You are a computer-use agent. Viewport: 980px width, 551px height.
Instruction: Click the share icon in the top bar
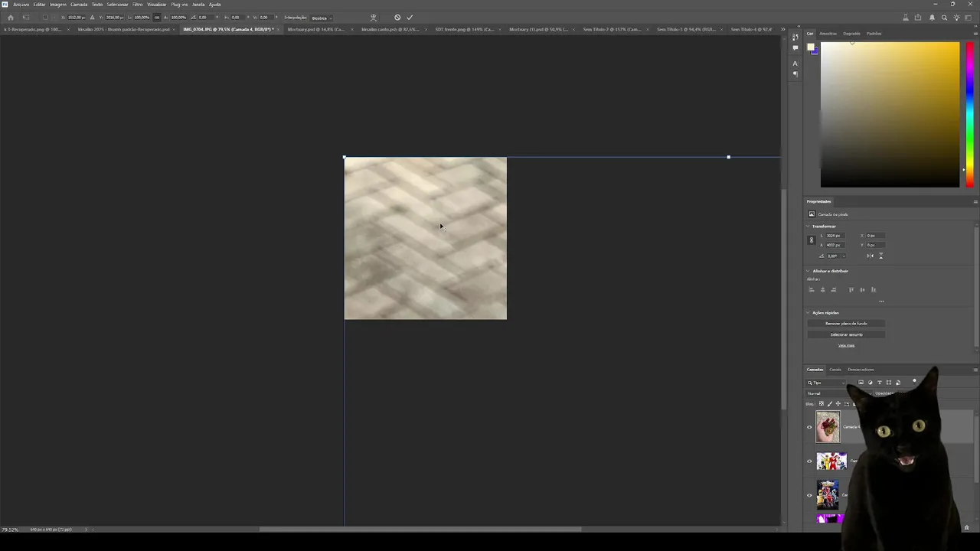coord(918,18)
